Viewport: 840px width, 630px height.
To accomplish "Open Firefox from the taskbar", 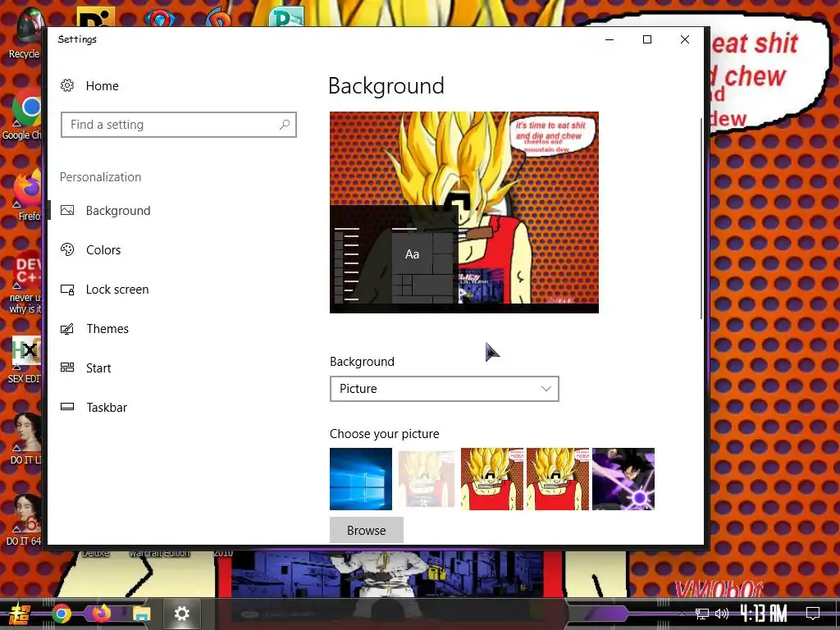I will [101, 614].
